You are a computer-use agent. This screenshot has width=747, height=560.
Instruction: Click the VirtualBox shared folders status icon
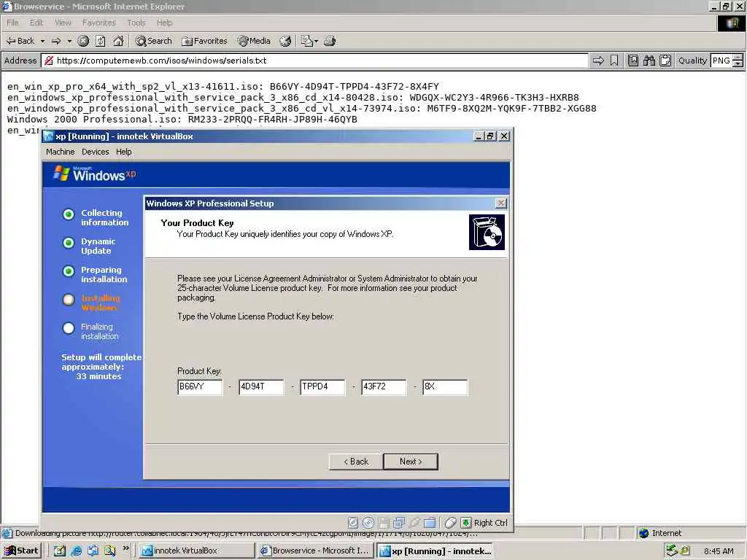[x=429, y=522]
